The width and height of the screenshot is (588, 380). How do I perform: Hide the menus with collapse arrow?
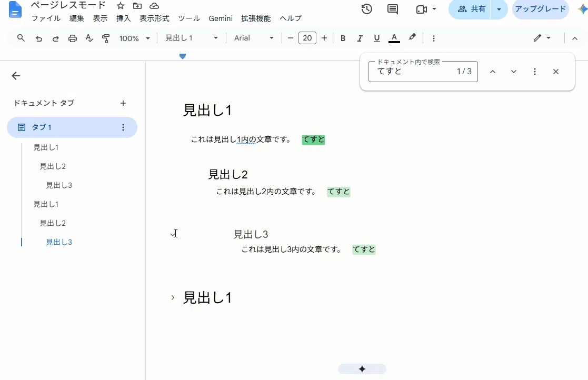tap(574, 38)
